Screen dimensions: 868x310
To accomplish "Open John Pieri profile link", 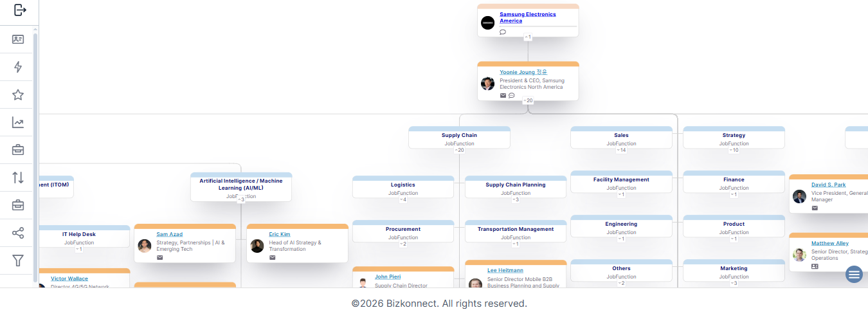I will [x=388, y=277].
